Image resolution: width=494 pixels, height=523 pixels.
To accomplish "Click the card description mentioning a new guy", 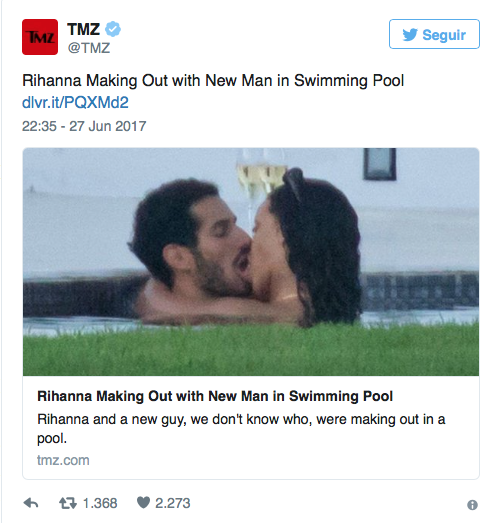I will [x=241, y=429].
